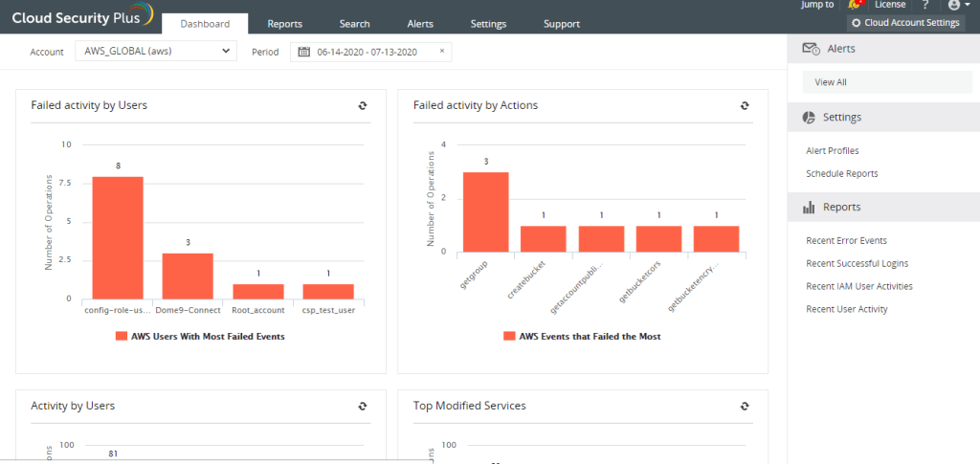Screen dimensions: 980x464
Task: Open the user profile avatar menu
Action: (x=956, y=6)
